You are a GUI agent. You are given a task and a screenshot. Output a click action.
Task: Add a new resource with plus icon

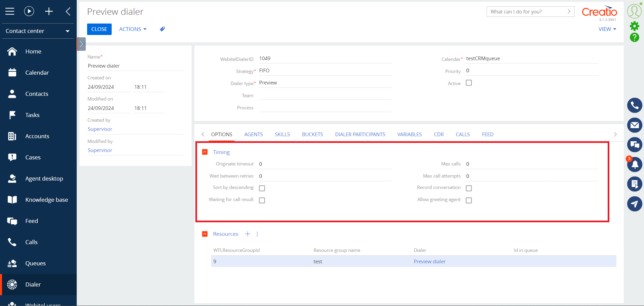pos(248,234)
